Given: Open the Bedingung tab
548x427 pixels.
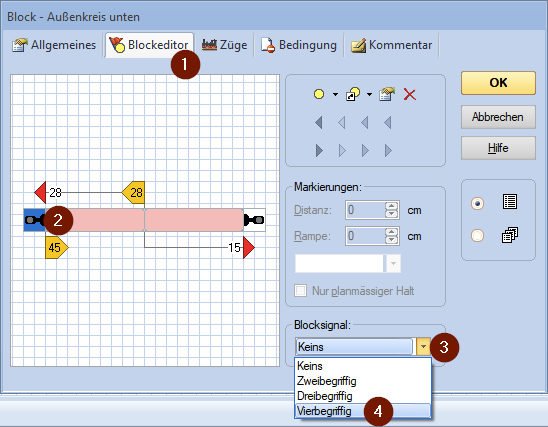Looking at the screenshot, I should point(299,45).
